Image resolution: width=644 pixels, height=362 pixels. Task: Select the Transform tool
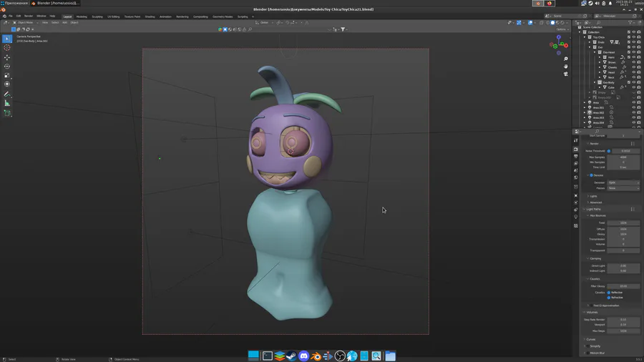[7, 84]
